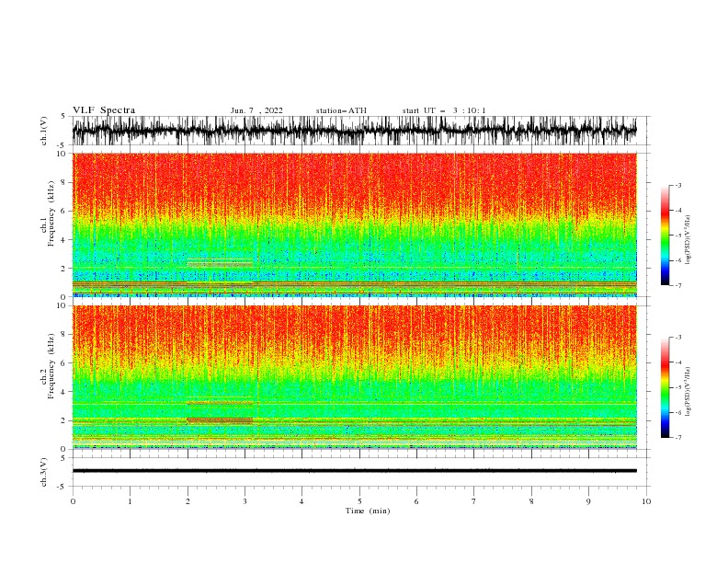
Task: Click the "5" tick on the ch.1(V) axis
Action: pyautogui.click(x=63, y=116)
